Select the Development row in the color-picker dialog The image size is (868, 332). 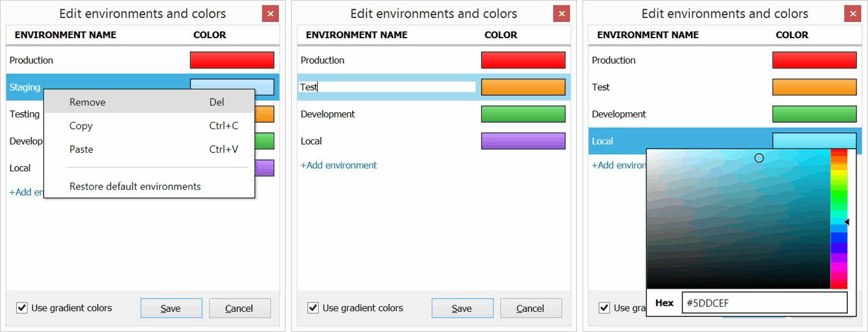[x=619, y=115]
